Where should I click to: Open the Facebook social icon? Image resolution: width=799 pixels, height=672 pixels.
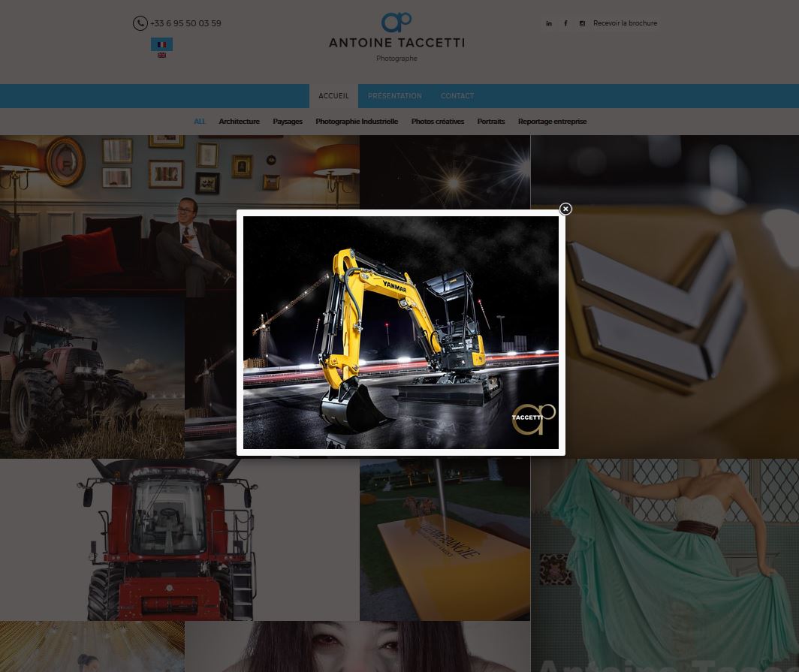pos(565,23)
